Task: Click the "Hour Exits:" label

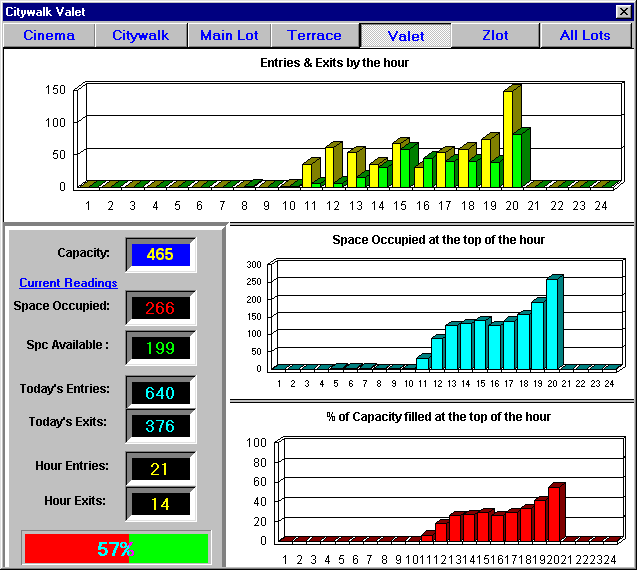Action: (75, 501)
